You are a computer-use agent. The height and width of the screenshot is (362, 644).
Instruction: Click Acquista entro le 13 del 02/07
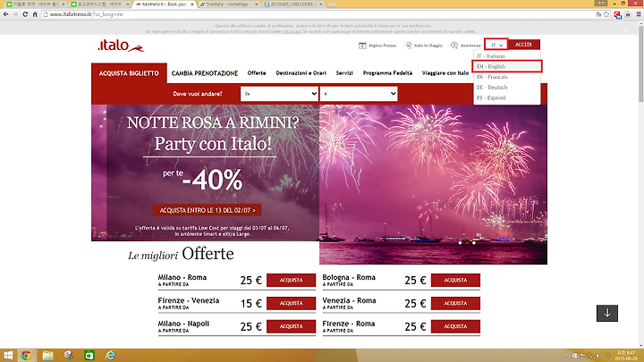[208, 210]
